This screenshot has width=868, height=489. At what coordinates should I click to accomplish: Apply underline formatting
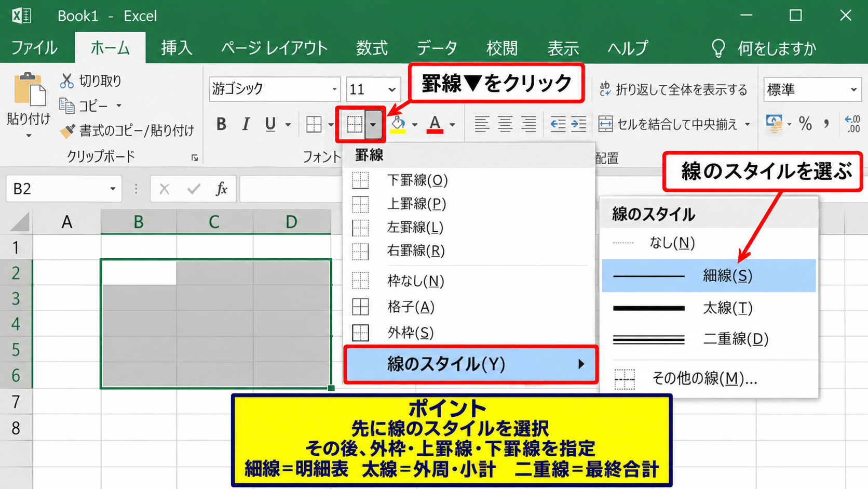tap(270, 124)
